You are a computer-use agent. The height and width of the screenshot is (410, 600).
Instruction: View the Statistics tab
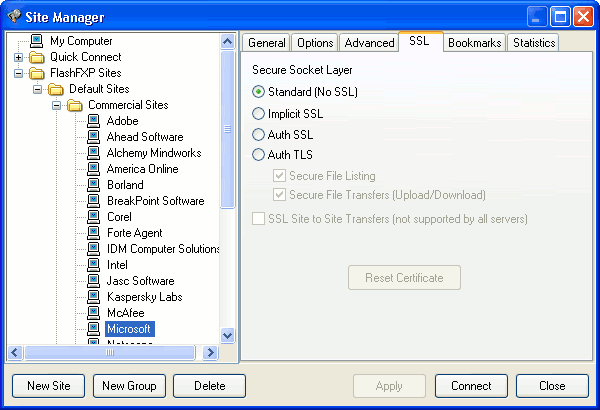(534, 43)
